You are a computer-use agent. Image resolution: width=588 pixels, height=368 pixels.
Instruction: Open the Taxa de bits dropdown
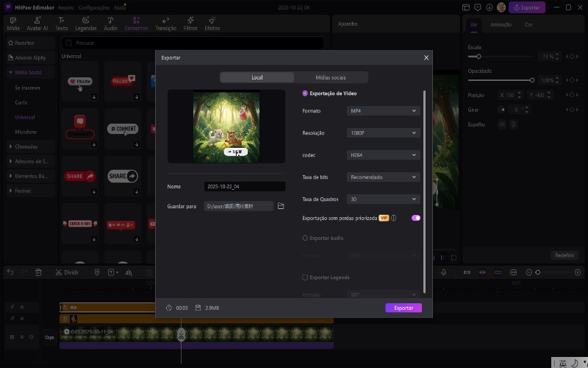coord(382,177)
